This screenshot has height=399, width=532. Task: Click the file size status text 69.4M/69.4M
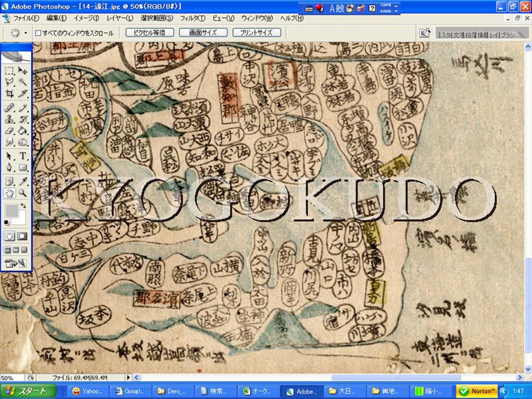coord(79,378)
